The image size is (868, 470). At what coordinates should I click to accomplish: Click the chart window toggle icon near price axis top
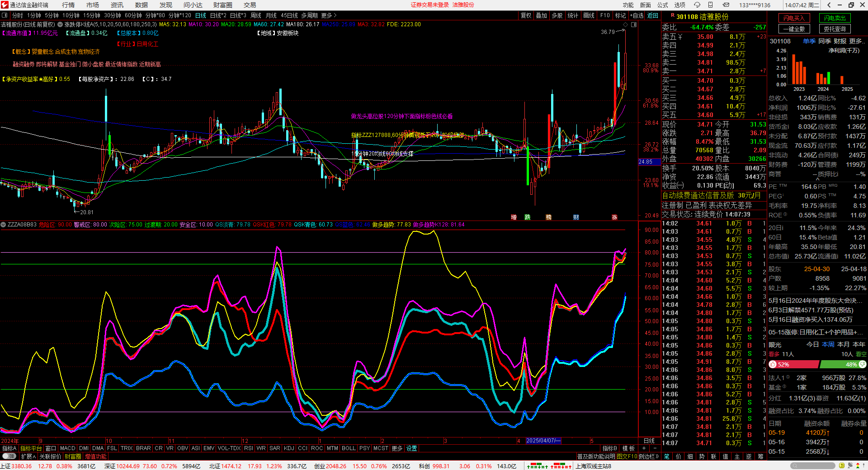pos(634,25)
